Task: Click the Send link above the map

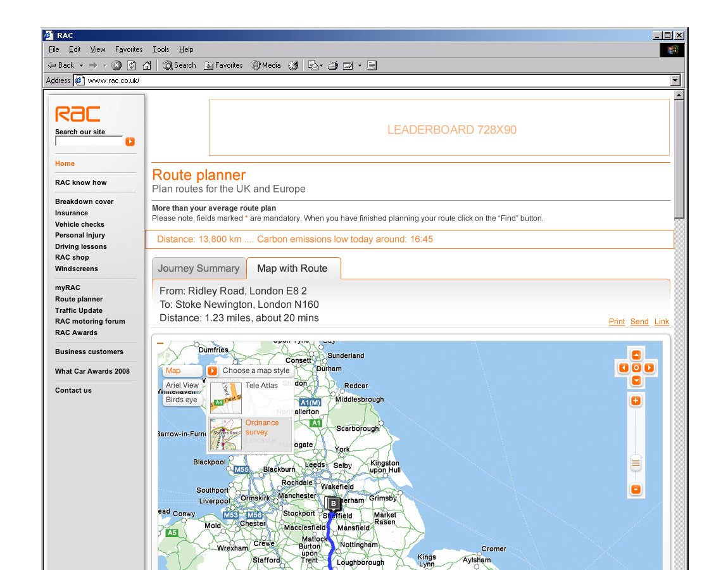Action: (639, 322)
